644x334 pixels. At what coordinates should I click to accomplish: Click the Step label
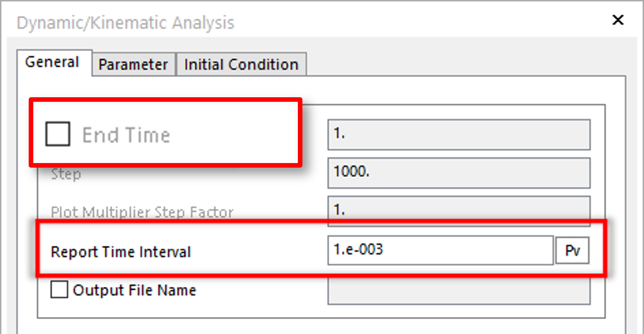[66, 174]
